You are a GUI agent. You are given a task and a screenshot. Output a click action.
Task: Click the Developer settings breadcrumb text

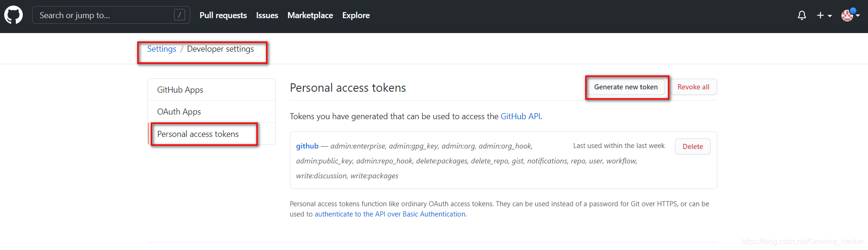pyautogui.click(x=220, y=49)
